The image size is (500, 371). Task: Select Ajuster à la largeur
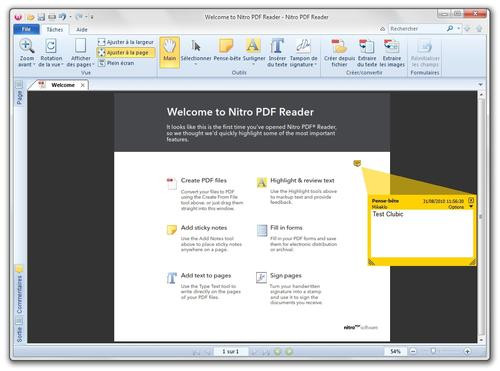pos(126,42)
